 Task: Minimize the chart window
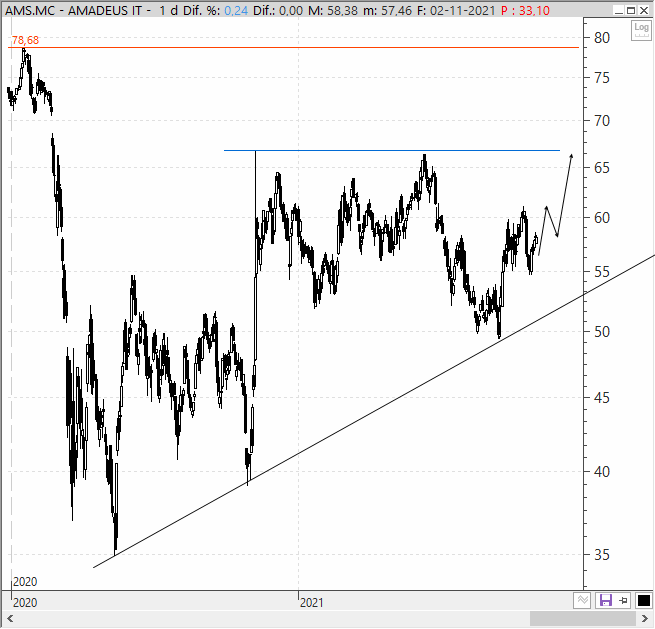pos(619,10)
